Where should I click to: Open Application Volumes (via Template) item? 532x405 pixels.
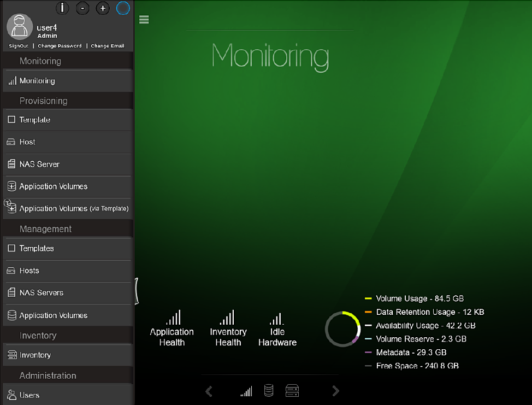tap(74, 209)
